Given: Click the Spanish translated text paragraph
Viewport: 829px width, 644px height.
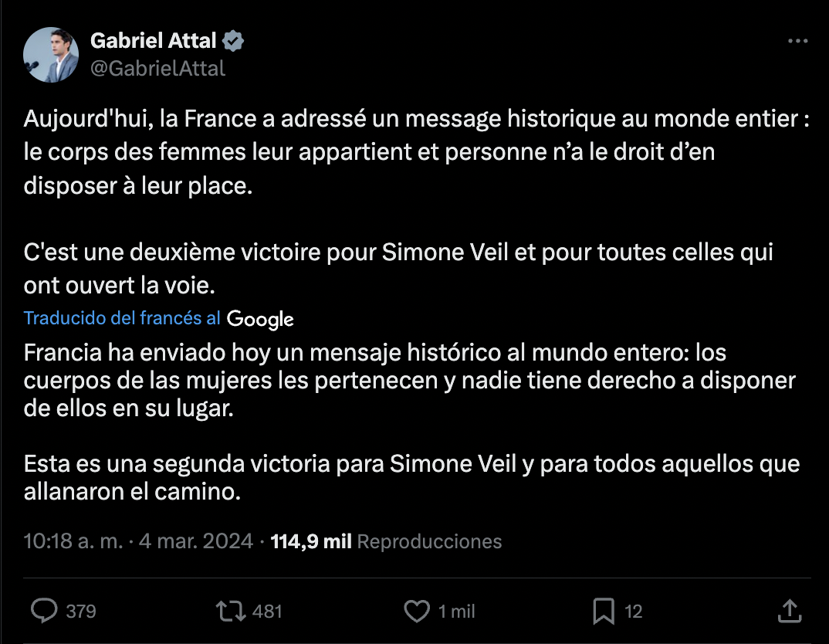Looking at the screenshot, I should (x=409, y=382).
